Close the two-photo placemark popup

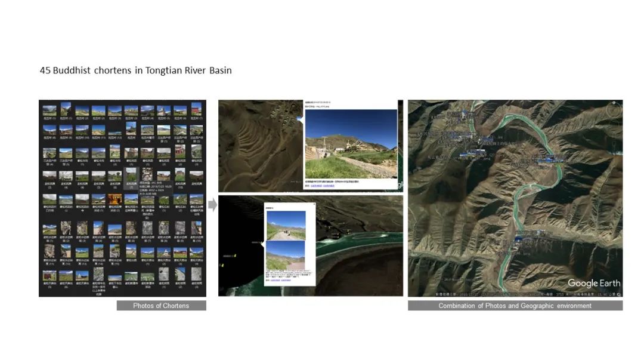pos(314,204)
